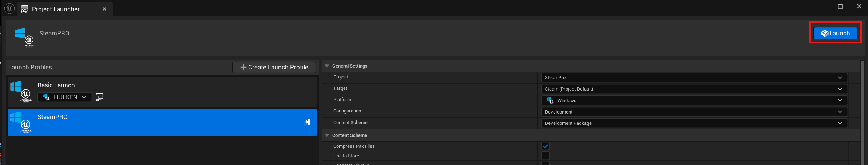Open Content Scheme dropdown Development Package
The height and width of the screenshot is (165, 868).
point(694,123)
